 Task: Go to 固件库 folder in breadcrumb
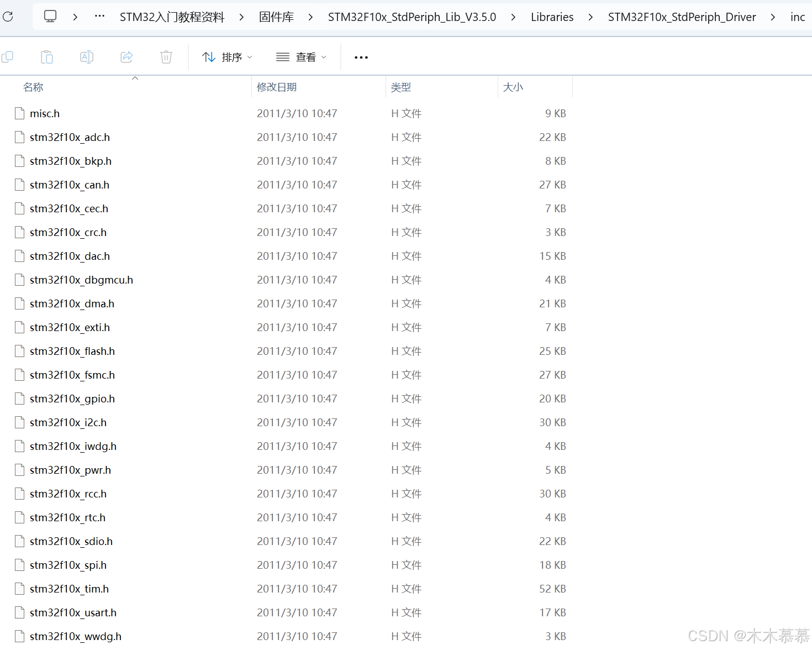(276, 17)
